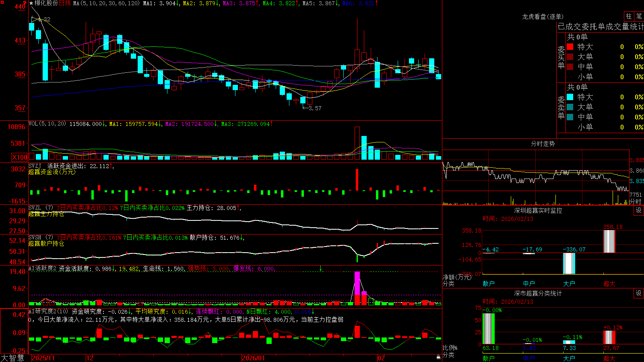Click the ×100 volume unit box
This screenshot has height=362, width=644.
[19, 157]
